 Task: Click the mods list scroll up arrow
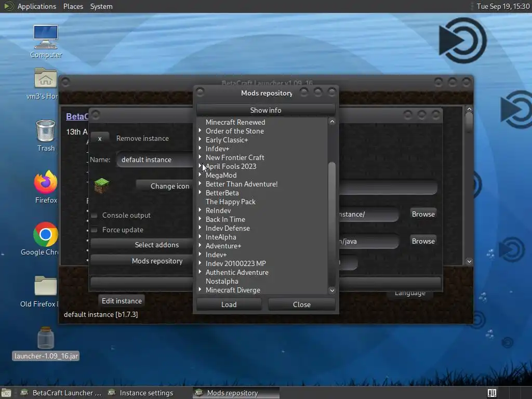332,122
